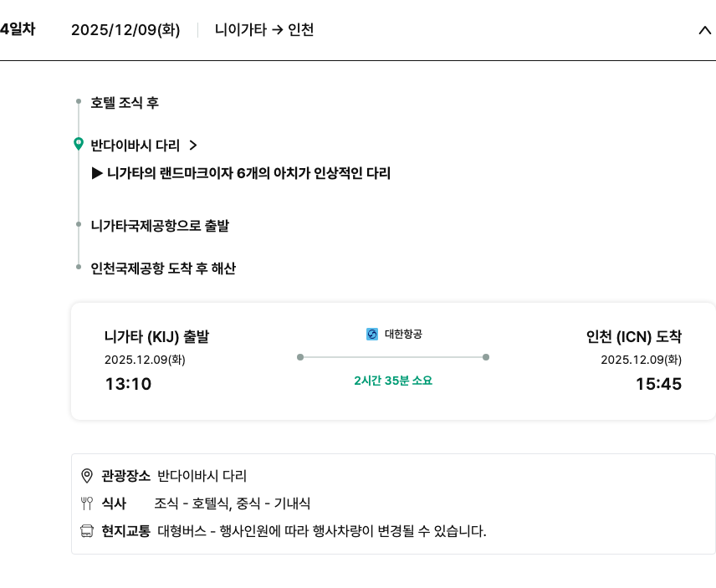Collapse the day 4 itinerary chevron
The image size is (716, 588).
(704, 30)
